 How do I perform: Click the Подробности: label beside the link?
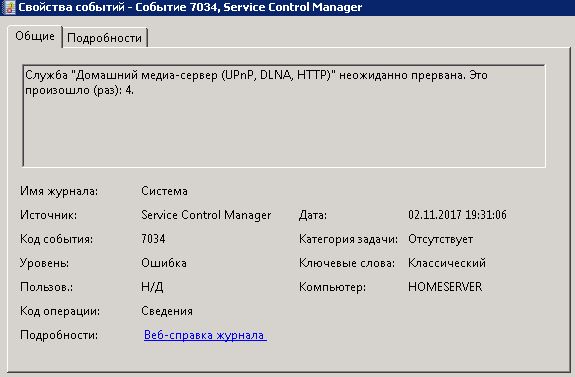pos(59,335)
